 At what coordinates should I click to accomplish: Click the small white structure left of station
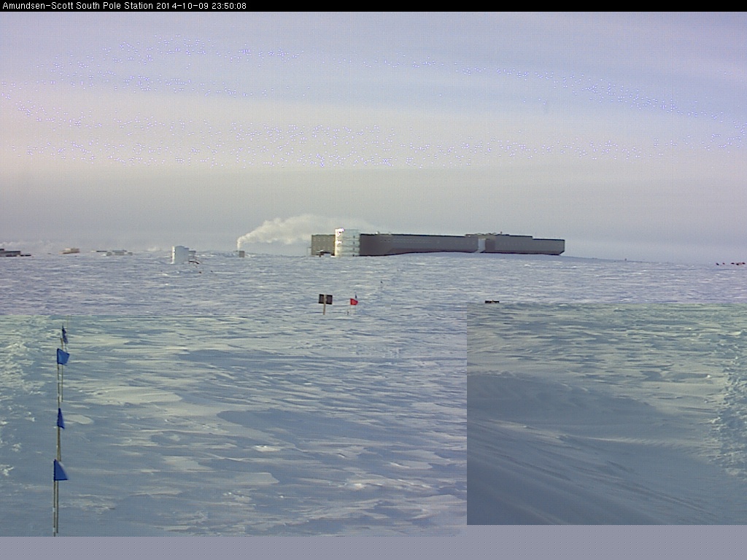tap(181, 254)
